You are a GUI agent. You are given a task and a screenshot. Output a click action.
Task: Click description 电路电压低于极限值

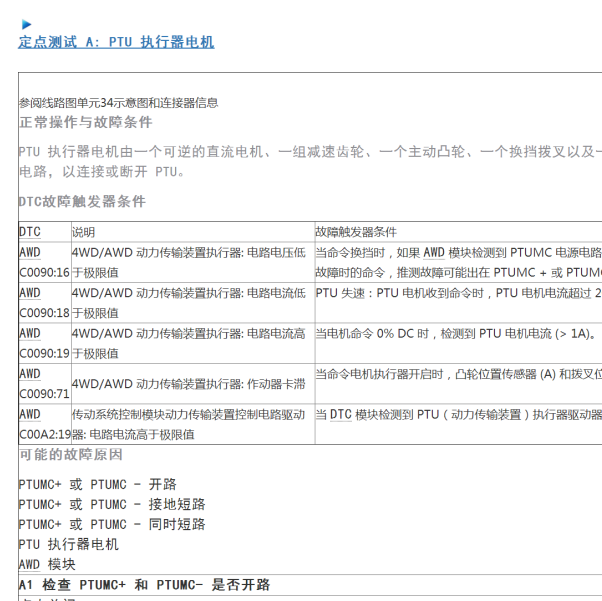pyautogui.click(x=193, y=262)
